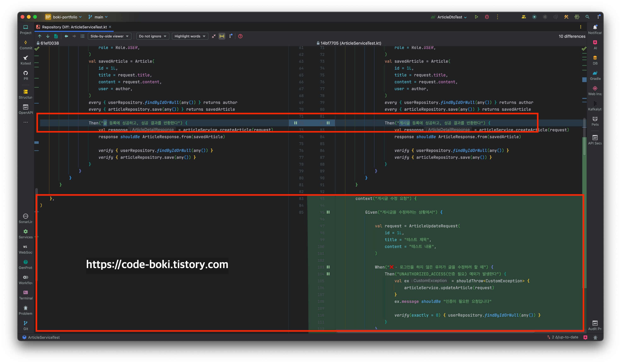Toggle synchronize scrolling button
The image size is (621, 364).
coord(222,36)
